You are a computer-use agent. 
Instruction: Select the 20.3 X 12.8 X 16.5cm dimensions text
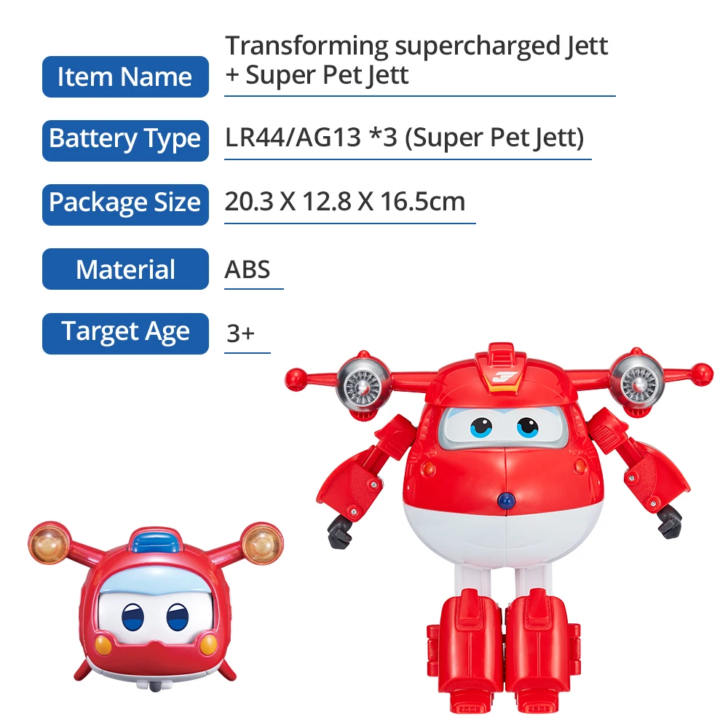(345, 202)
